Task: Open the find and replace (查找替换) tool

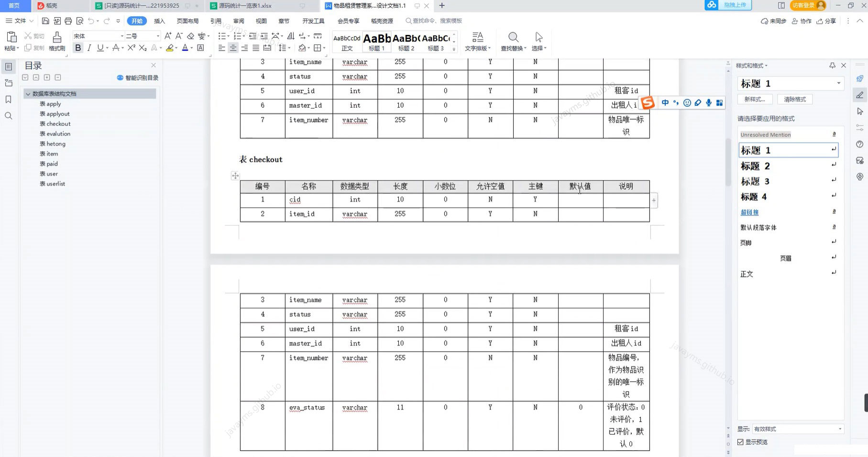Action: coord(513,41)
